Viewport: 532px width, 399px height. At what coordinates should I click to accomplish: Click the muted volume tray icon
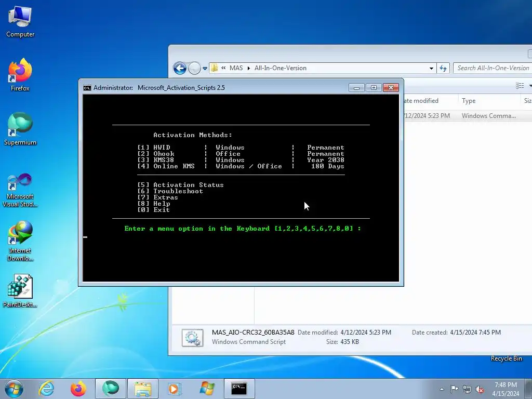tap(480, 389)
